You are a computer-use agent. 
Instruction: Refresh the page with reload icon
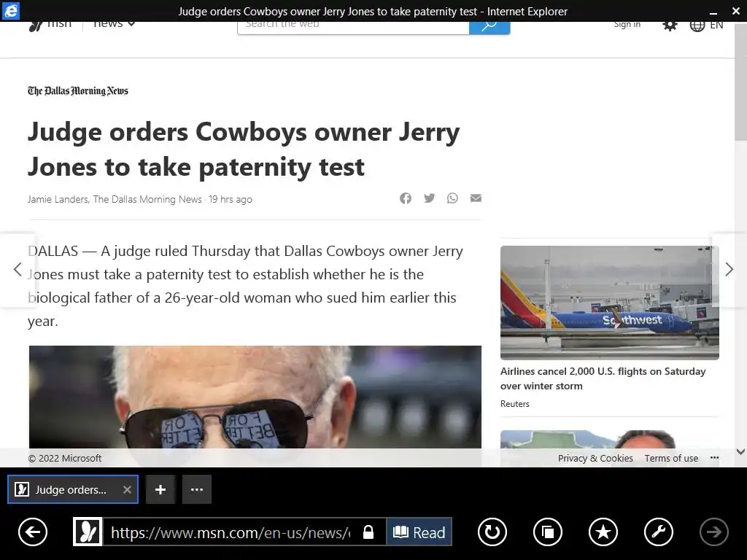492,532
